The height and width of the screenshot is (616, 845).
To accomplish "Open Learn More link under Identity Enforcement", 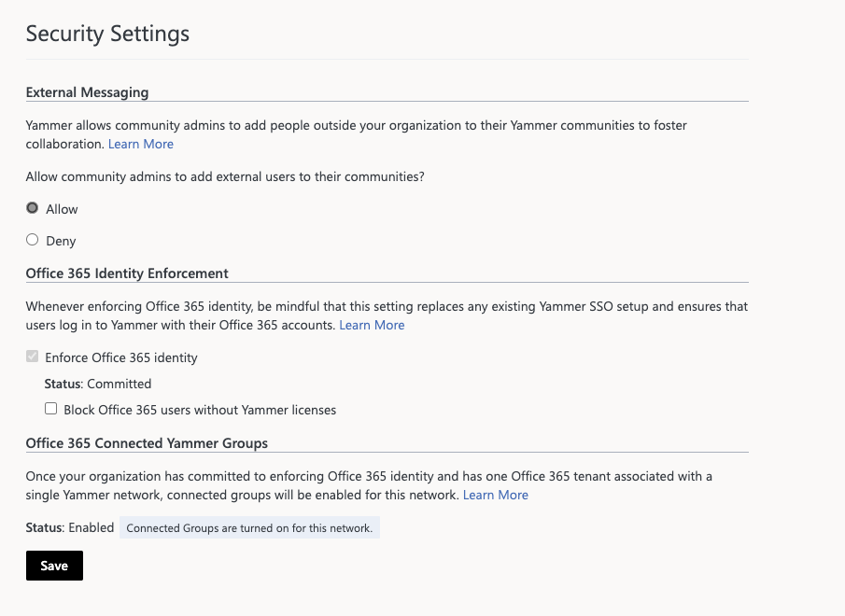I will point(372,325).
